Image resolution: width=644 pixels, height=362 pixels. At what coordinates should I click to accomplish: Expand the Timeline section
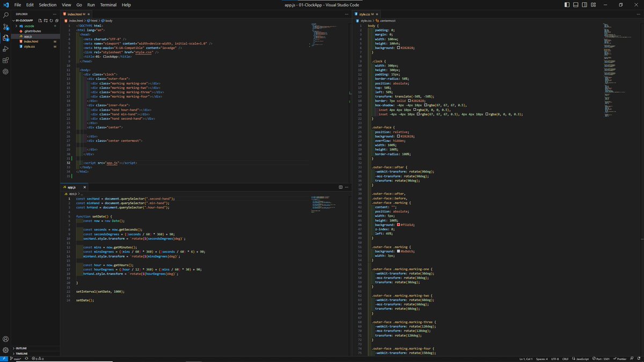coord(20,353)
